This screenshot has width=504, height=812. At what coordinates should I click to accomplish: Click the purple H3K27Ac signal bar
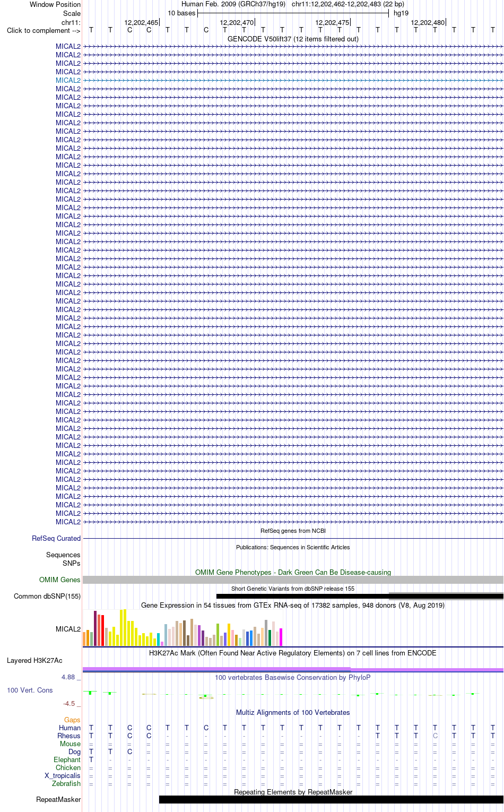point(293,669)
